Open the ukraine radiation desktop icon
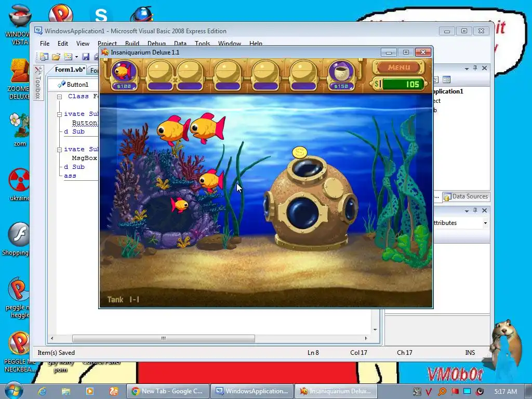532x399 pixels. pyautogui.click(x=19, y=184)
